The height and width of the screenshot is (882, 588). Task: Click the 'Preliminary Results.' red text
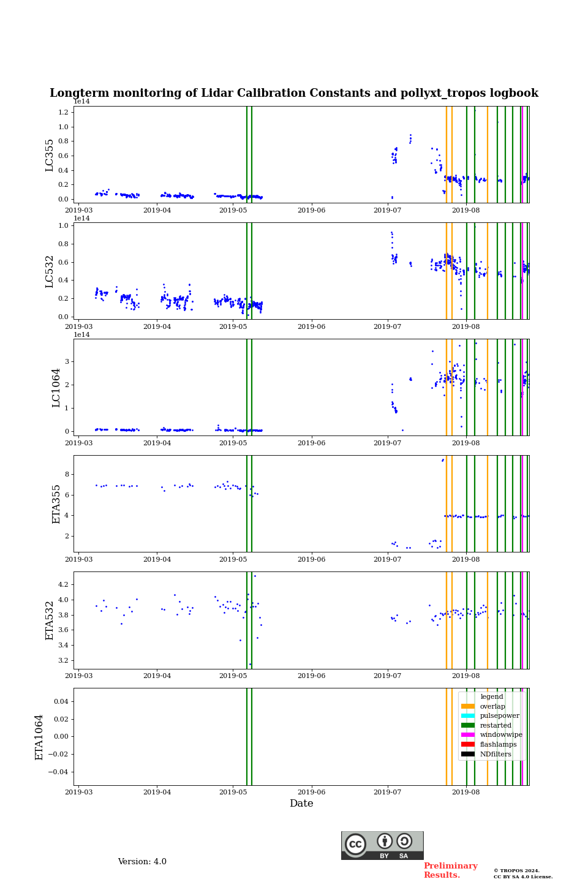tap(450, 870)
